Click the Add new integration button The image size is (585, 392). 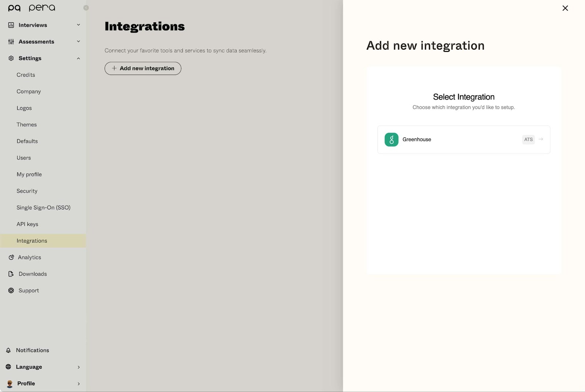pos(143,68)
